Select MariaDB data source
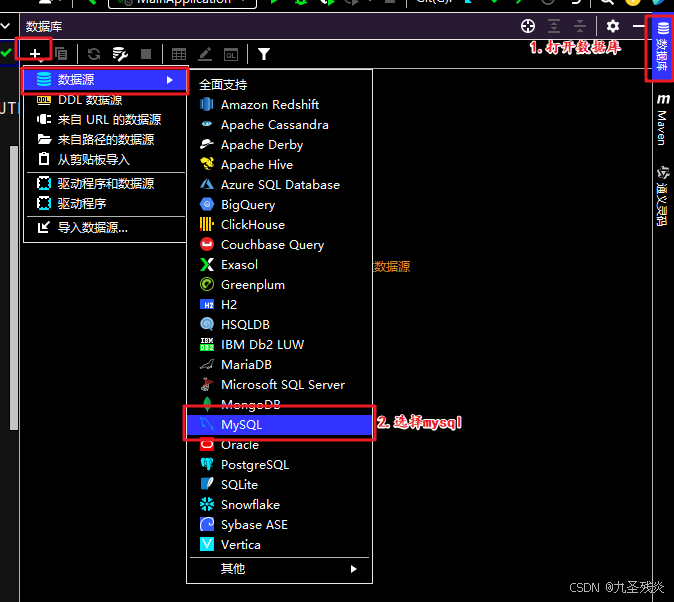The height and width of the screenshot is (602, 674). 279,365
